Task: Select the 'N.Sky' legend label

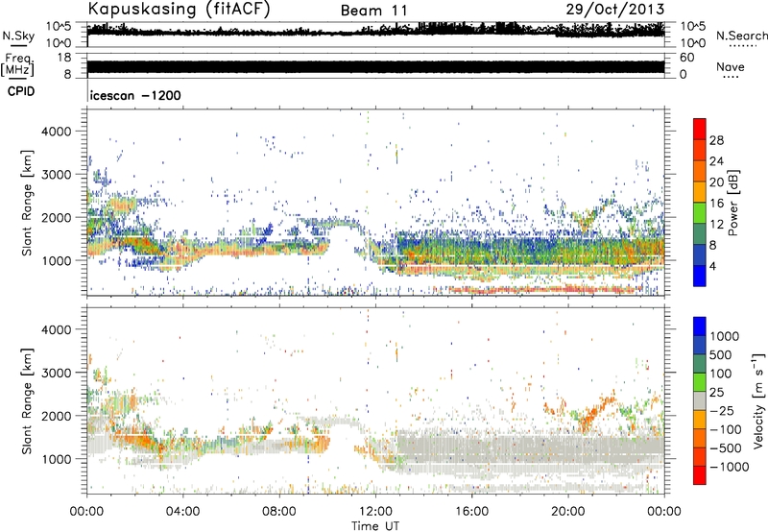Action: pyautogui.click(x=18, y=36)
